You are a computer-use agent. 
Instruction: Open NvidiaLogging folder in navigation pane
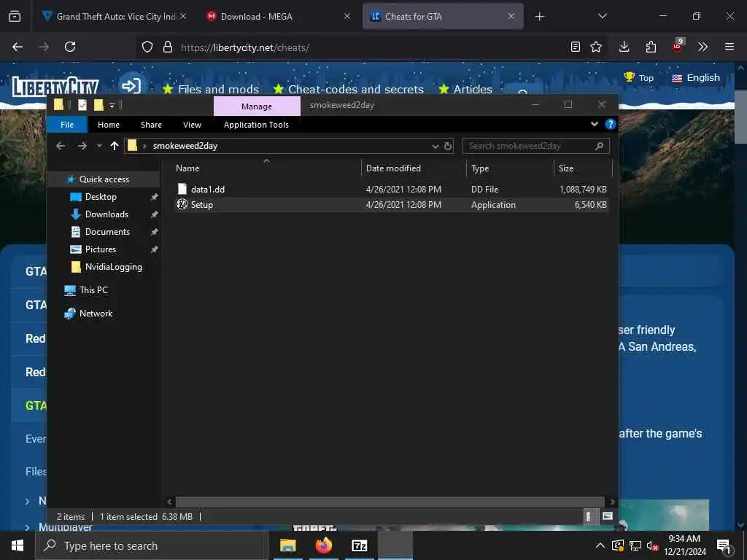[113, 267]
